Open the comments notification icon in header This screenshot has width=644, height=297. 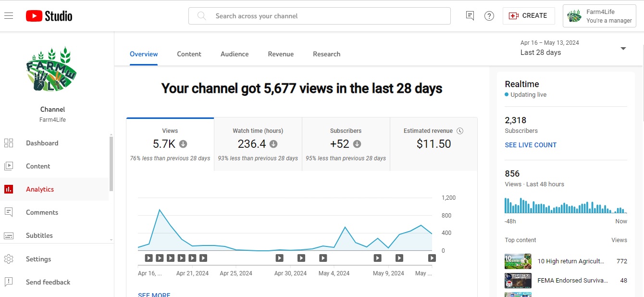coord(470,16)
